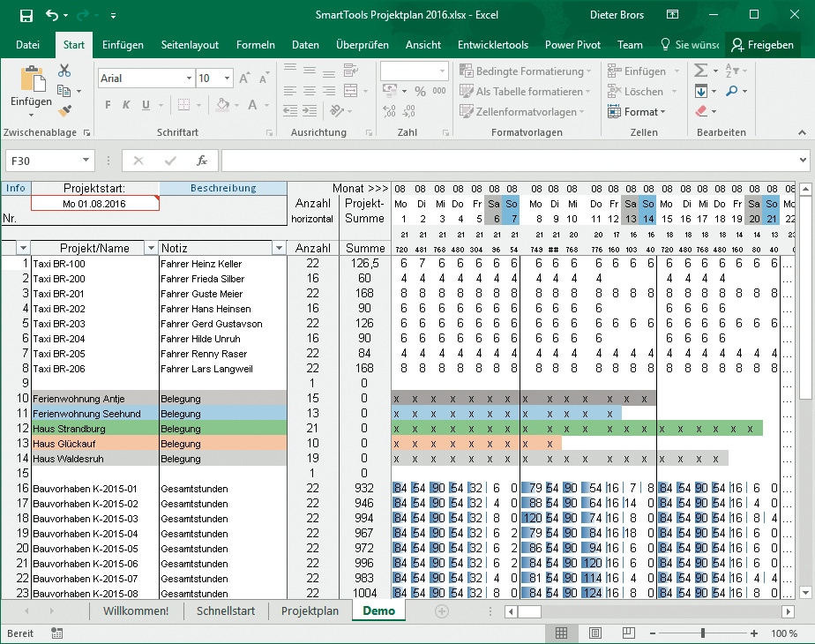The image size is (815, 644).
Task: Click the eraser Clear icon
Action: [x=701, y=111]
